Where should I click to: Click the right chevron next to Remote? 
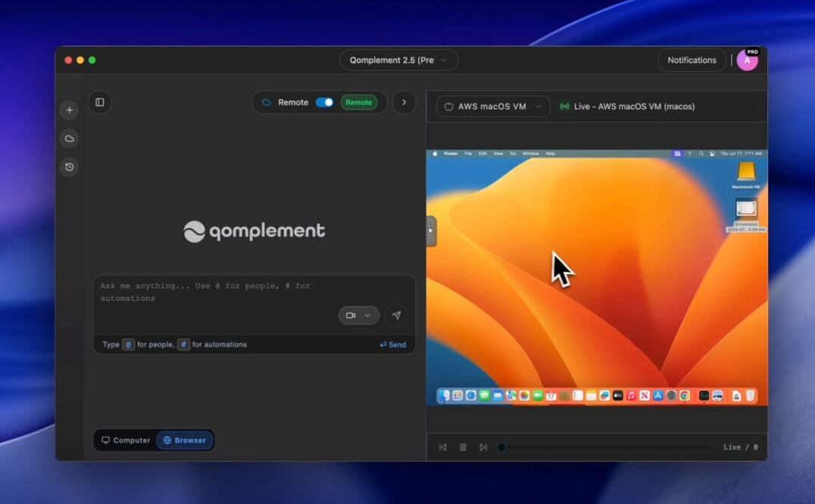pos(404,102)
